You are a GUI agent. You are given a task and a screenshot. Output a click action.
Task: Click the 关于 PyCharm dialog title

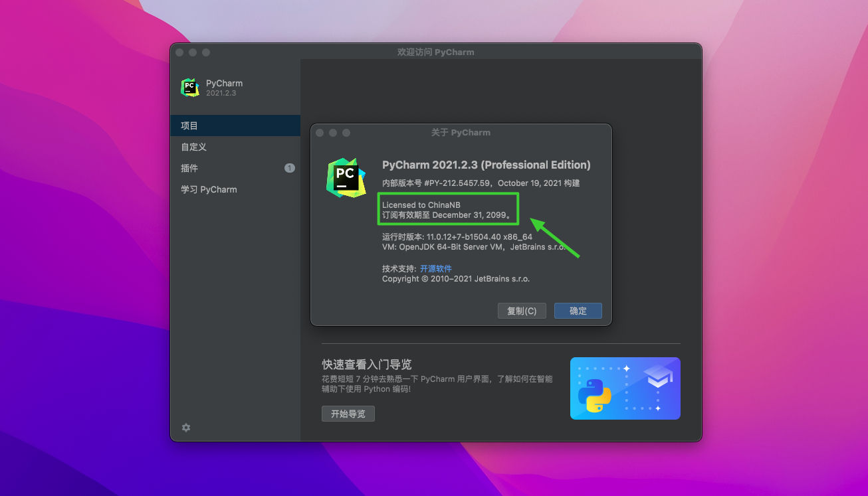pyautogui.click(x=461, y=133)
